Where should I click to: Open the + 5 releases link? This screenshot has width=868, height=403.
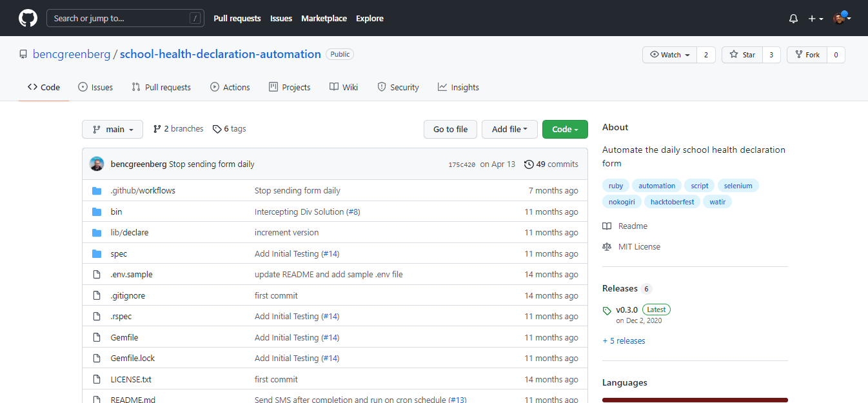point(624,341)
